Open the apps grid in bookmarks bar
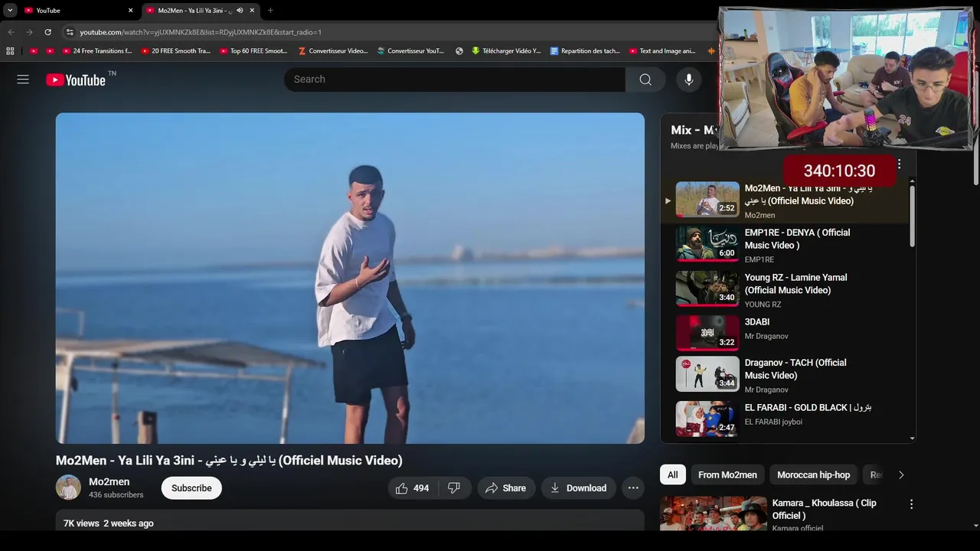Screen dimensions: 980x551 10,51
